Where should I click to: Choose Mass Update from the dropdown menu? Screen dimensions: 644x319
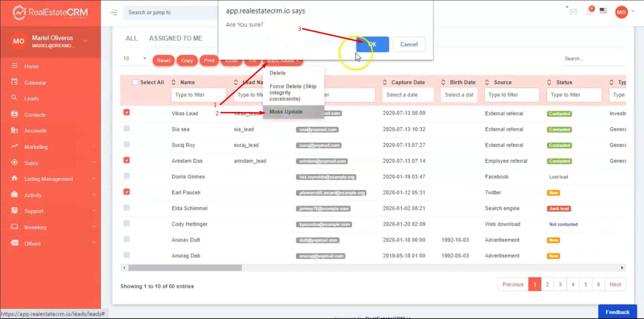[x=286, y=112]
